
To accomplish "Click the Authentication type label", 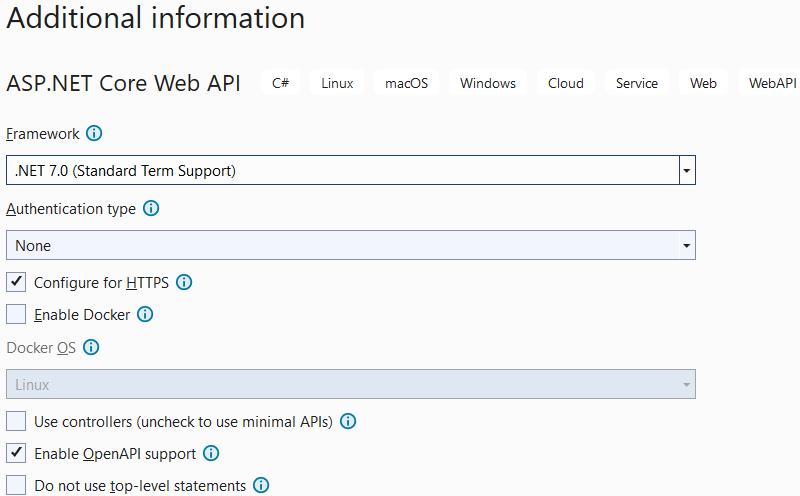I will 71,209.
